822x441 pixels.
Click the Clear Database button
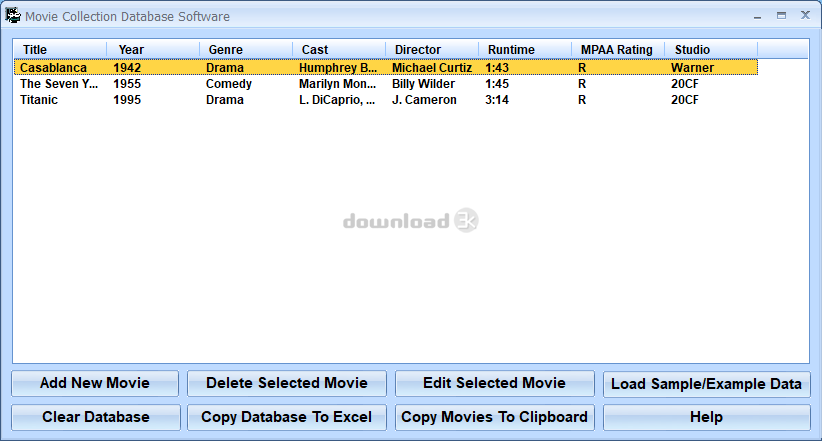96,417
